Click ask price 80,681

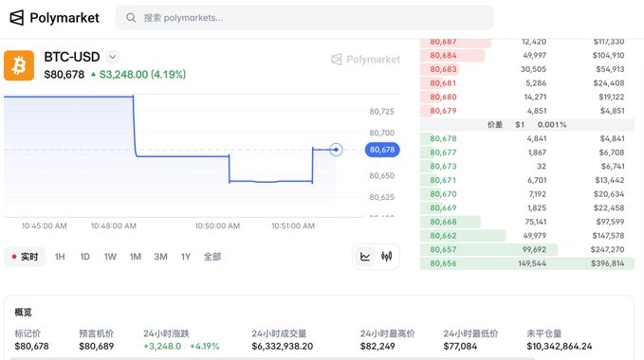pos(443,83)
